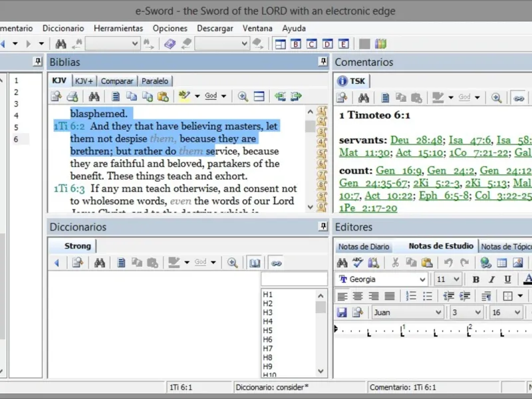Open the Descargar menu
532x399 pixels.
pos(215,28)
